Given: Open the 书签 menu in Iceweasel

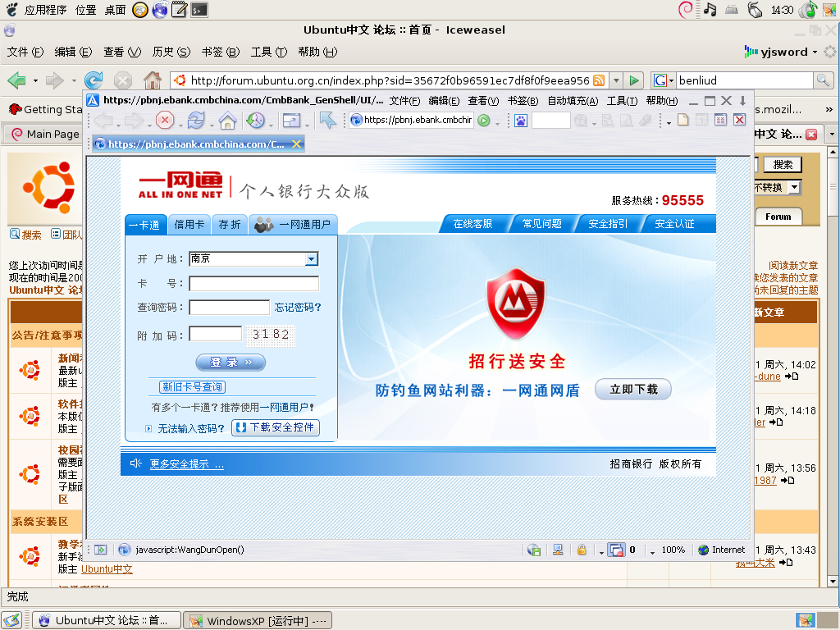Looking at the screenshot, I should click(x=220, y=52).
